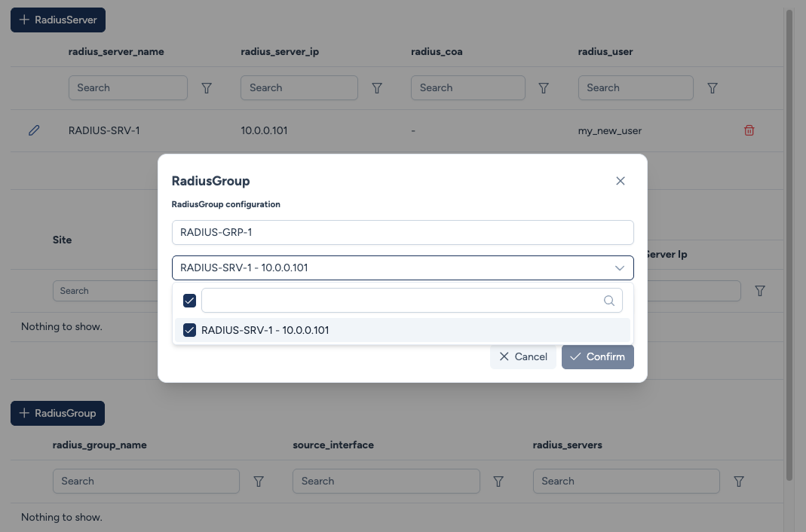This screenshot has height=532, width=806.
Task: Cancel the RadiusGroup configuration
Action: point(523,356)
